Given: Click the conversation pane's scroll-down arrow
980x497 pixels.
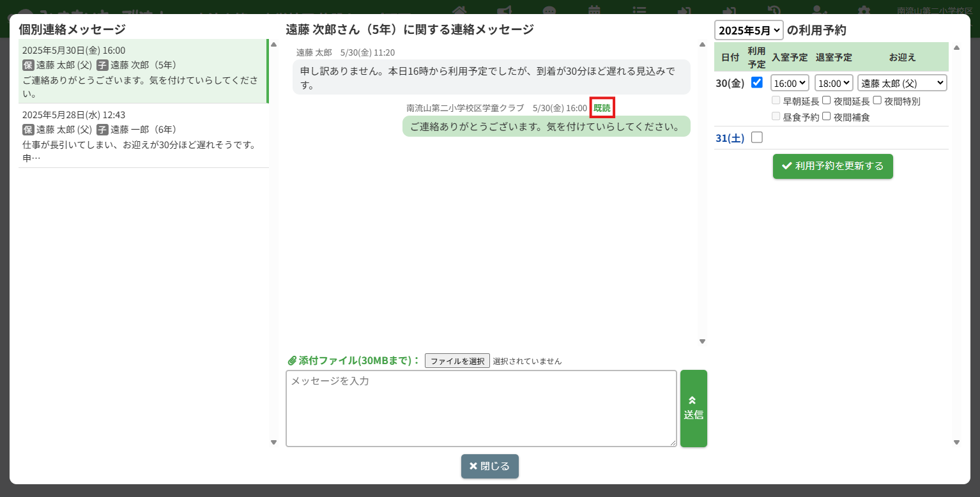Looking at the screenshot, I should click(x=702, y=342).
